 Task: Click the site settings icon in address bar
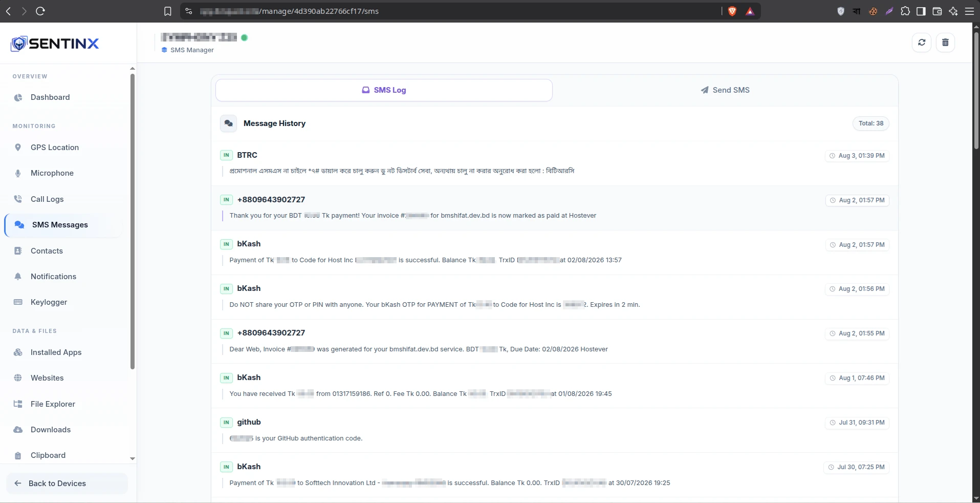pyautogui.click(x=189, y=11)
